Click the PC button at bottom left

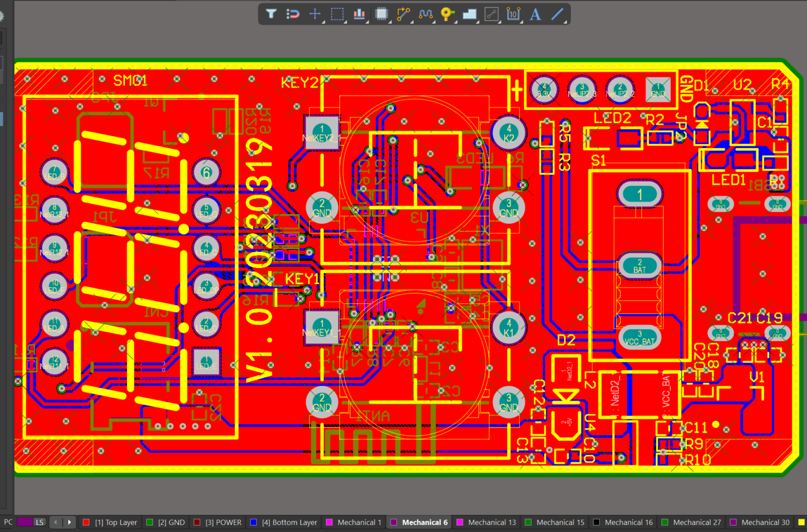point(8,522)
